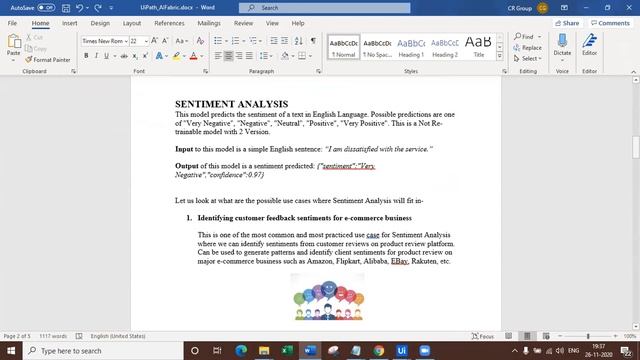Screen dimensions: 640x360
Task: Apply red font color swatch
Action: pos(193,56)
